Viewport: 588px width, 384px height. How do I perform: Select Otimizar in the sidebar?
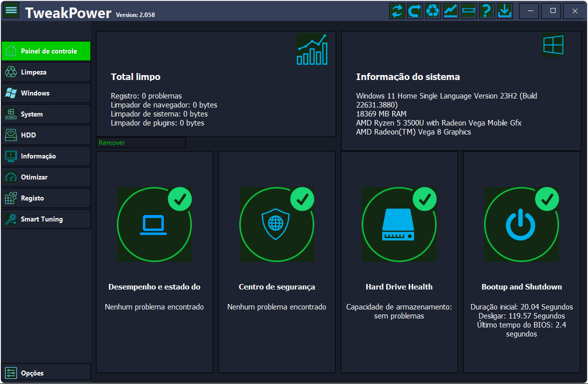[46, 177]
